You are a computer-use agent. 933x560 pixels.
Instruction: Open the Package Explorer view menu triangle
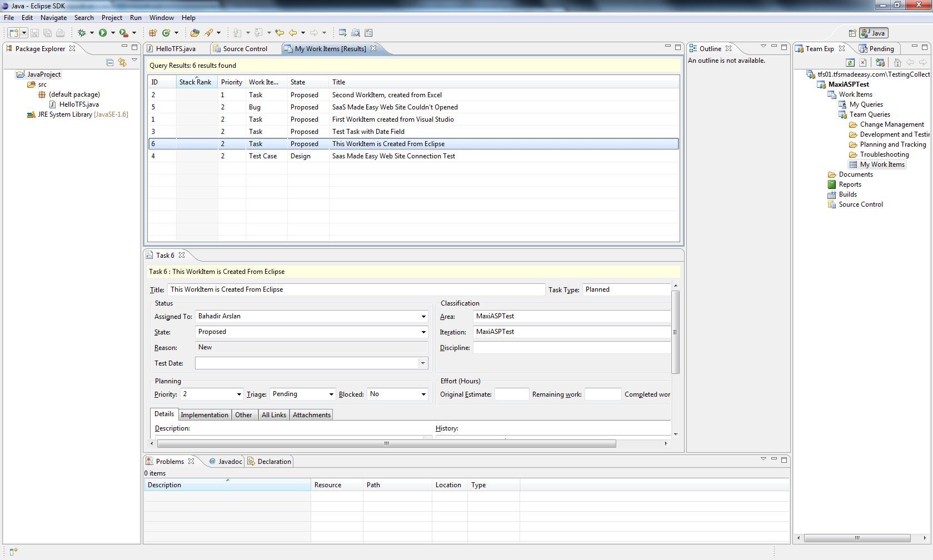tap(134, 60)
